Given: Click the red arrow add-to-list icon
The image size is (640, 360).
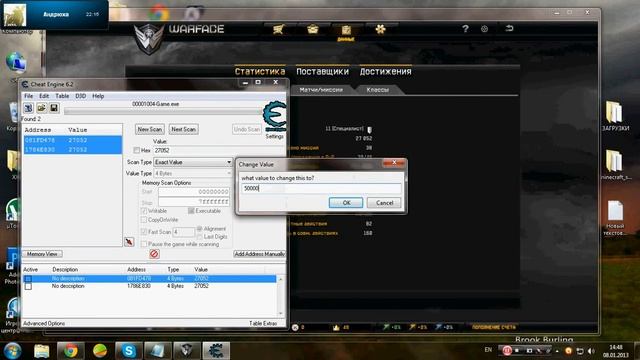Looking at the screenshot, I should pos(129,242).
